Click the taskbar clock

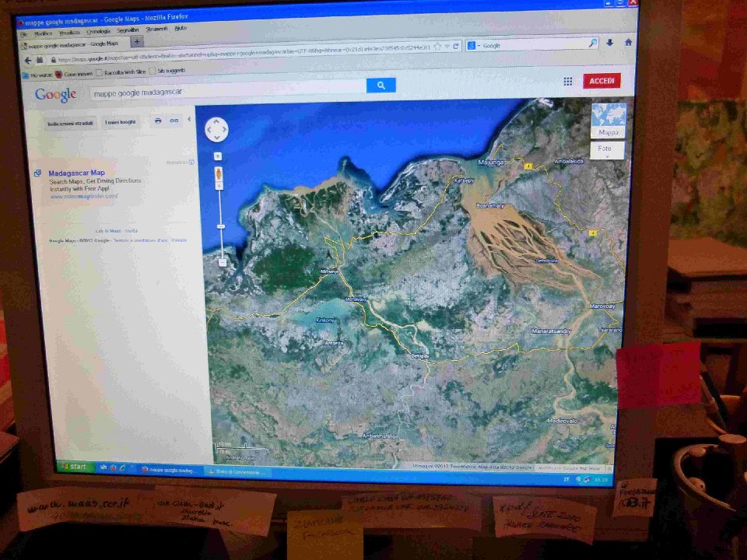601,480
